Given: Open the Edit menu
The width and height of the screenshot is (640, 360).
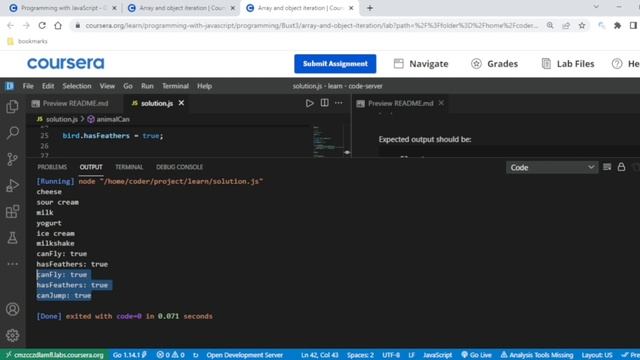Looking at the screenshot, I should click(x=48, y=86).
